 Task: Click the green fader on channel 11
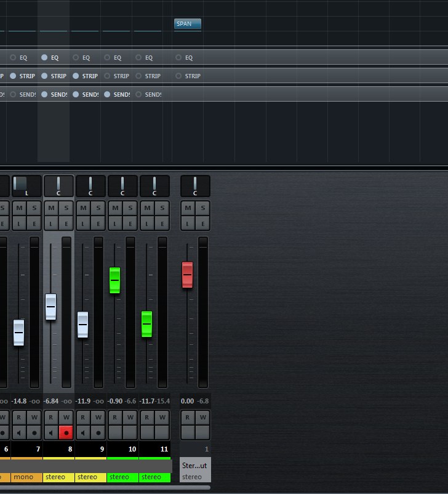[146, 324]
